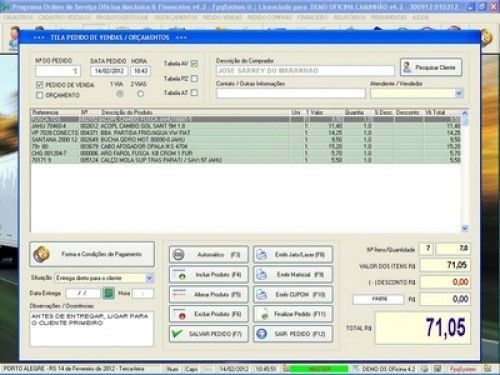Click Finalizar Pedido (F11) button
500x375 pixels.
293,314
